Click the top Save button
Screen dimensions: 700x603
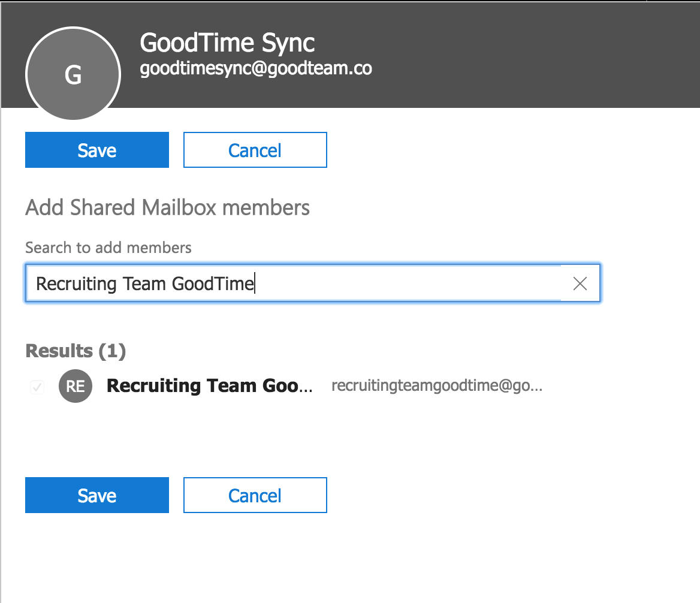(96, 150)
